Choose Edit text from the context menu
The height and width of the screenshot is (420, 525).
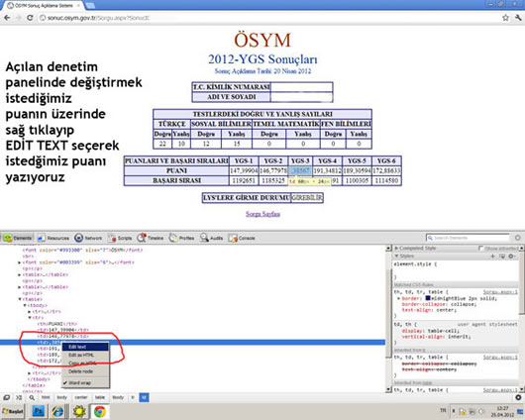click(86, 347)
